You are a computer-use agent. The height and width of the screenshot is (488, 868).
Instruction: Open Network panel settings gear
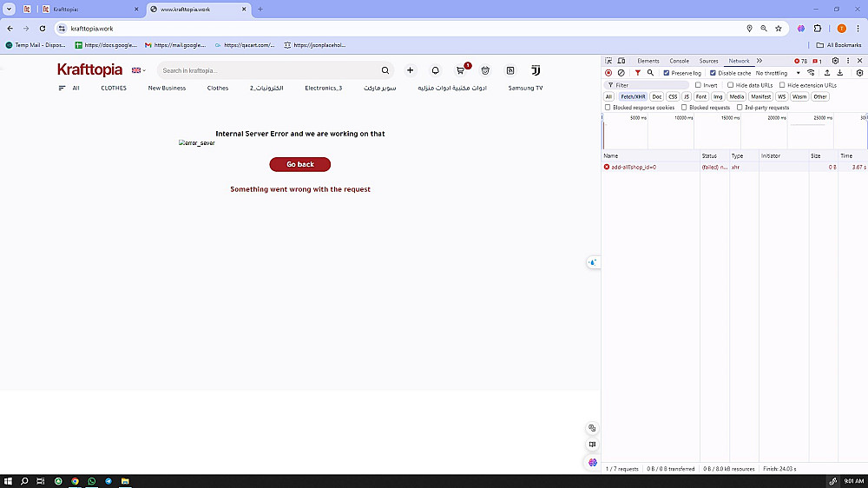[859, 73]
